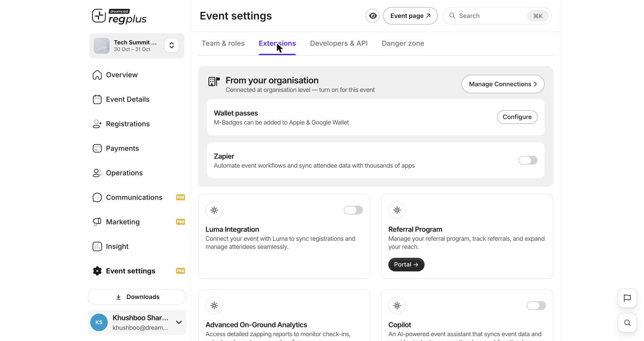Open the Tech Summit event switcher
Image resolution: width=644 pixels, height=341 pixels.
pos(172,46)
